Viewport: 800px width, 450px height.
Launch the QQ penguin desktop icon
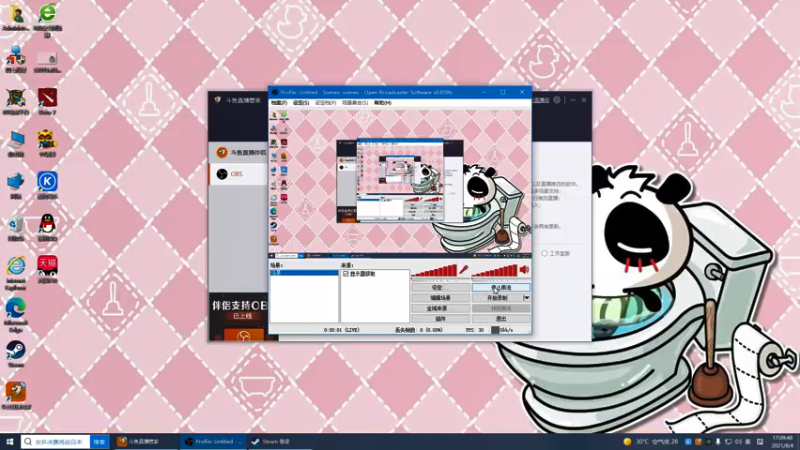tap(47, 228)
